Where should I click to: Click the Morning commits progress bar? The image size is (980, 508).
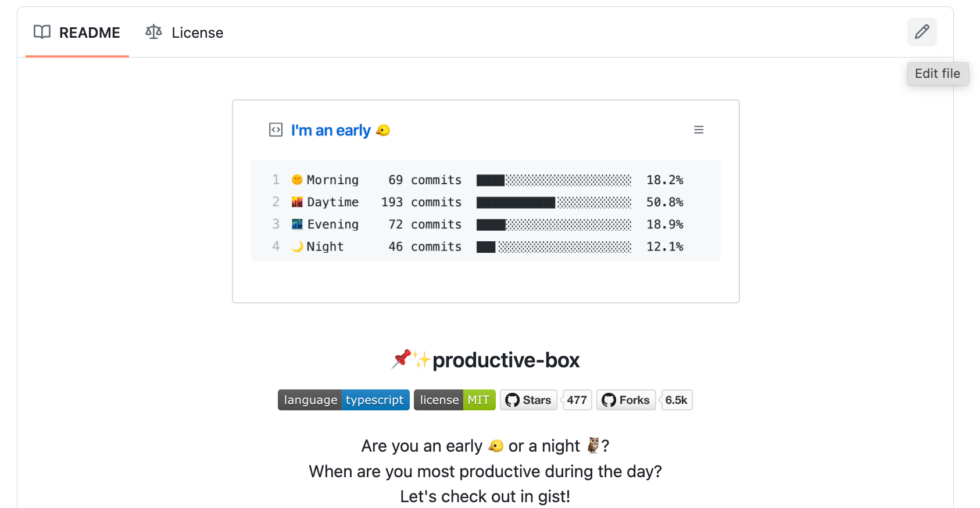tap(554, 180)
